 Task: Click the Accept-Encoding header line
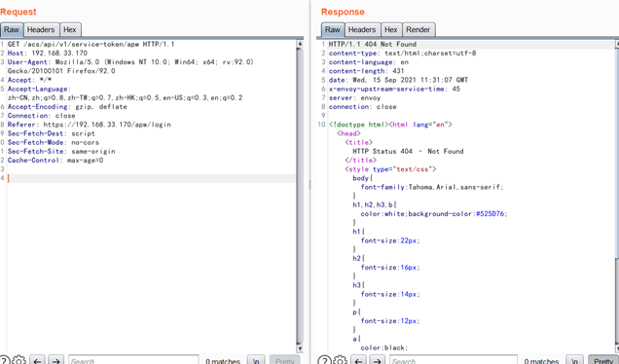click(x=67, y=107)
